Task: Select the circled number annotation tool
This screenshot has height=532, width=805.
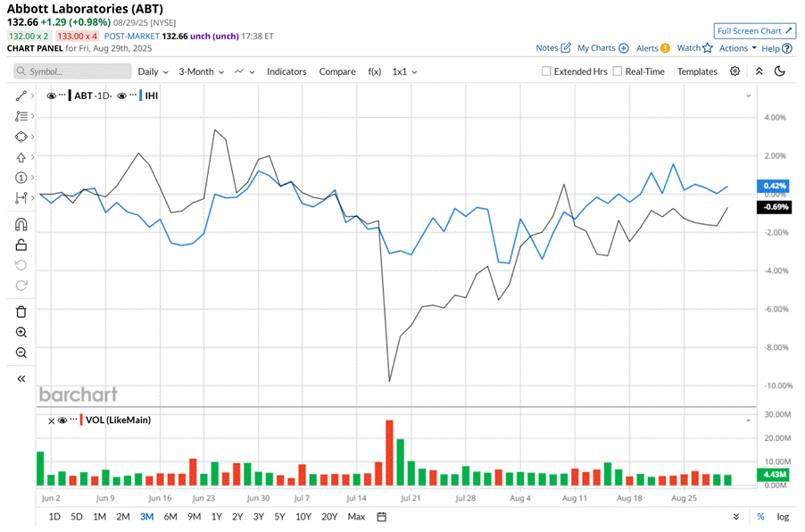Action: click(21, 178)
